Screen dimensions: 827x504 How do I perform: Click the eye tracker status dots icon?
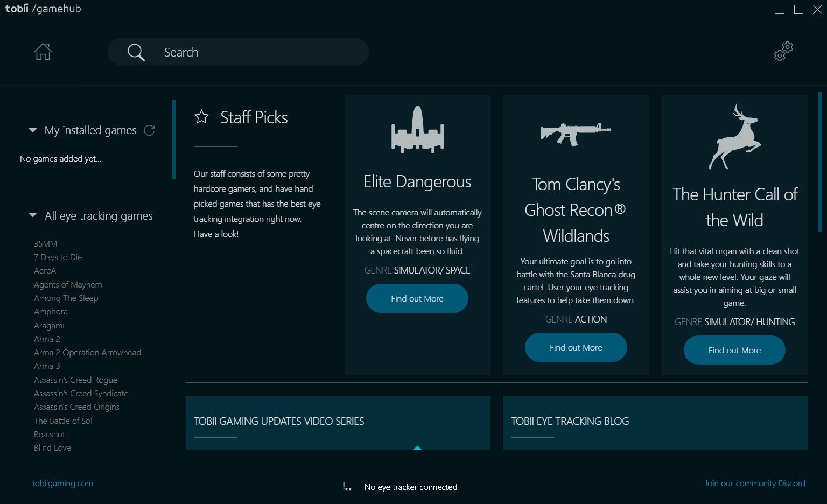pos(347,487)
